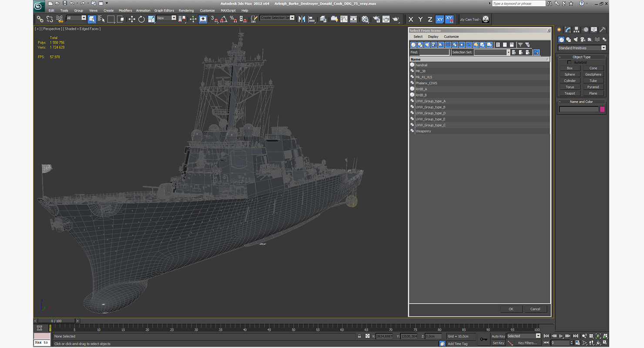This screenshot has width=644, height=348.
Task: Open the Material Editor
Action: click(365, 19)
